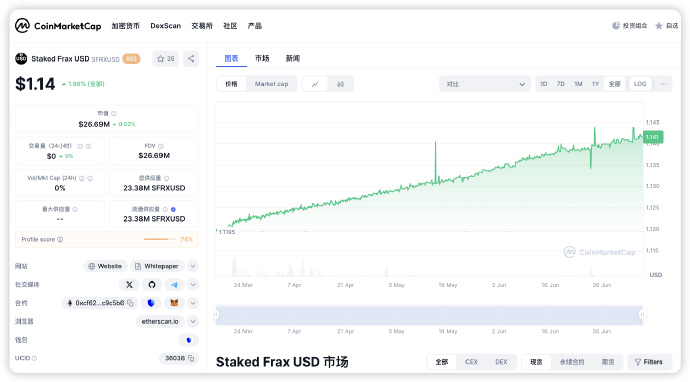
Task: Click the UCID info icon
Action: click(34, 358)
